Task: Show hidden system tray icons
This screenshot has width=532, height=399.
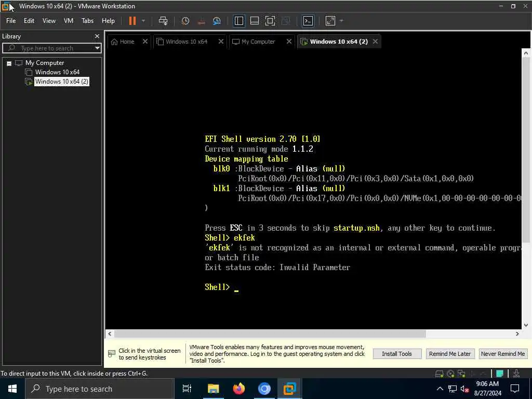Action: pos(440,389)
